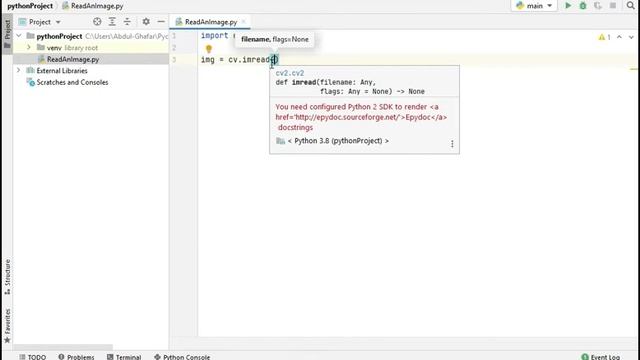Open Search Everywhere magnifier

click(631, 6)
